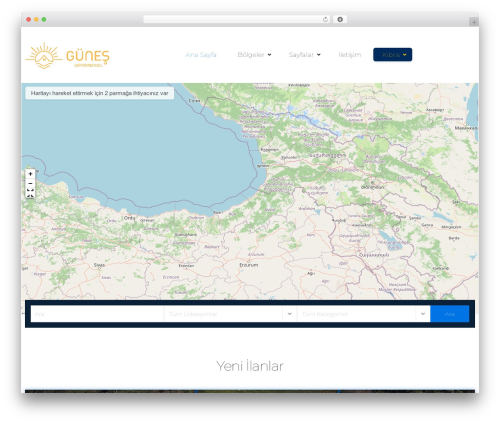Click the Yeni İlanlar heading
Image resolution: width=500 pixels, height=423 pixels.
coord(250,366)
